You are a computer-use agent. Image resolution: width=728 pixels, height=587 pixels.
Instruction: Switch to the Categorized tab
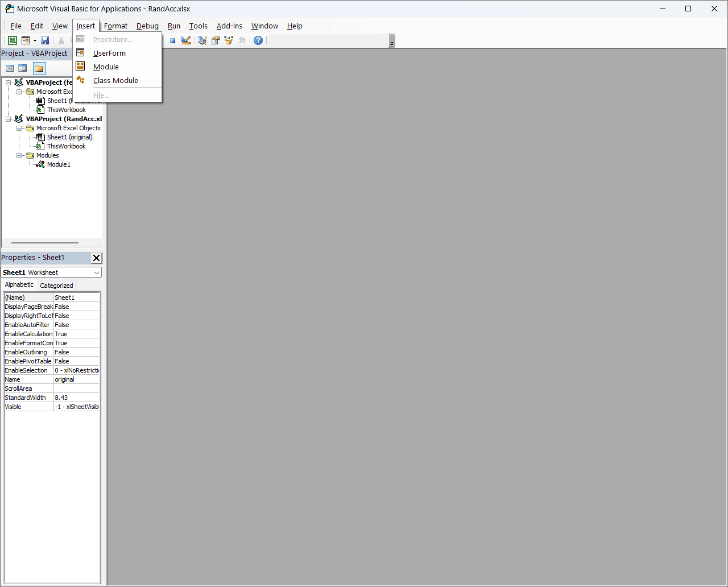[x=56, y=286]
